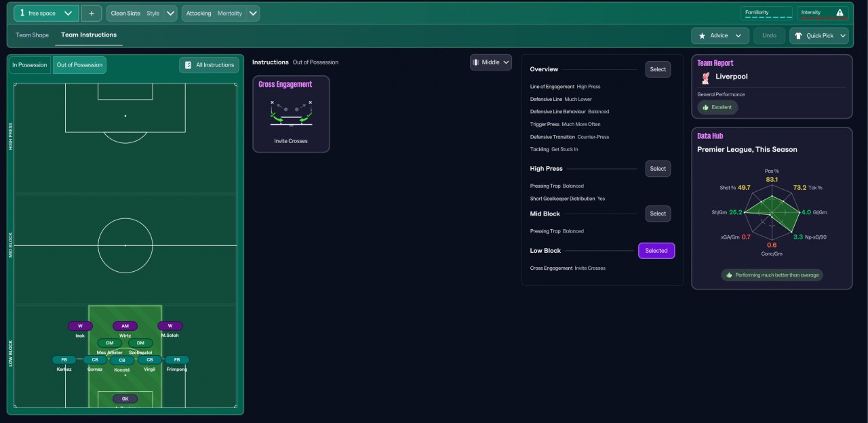Click Tackling Get Stuck In row
The height and width of the screenshot is (423, 868).
click(x=553, y=149)
